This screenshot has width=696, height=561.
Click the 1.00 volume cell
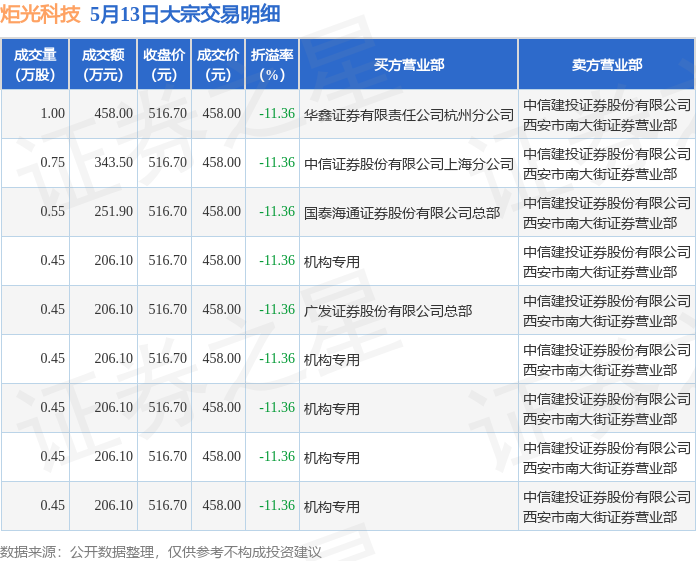[52, 114]
